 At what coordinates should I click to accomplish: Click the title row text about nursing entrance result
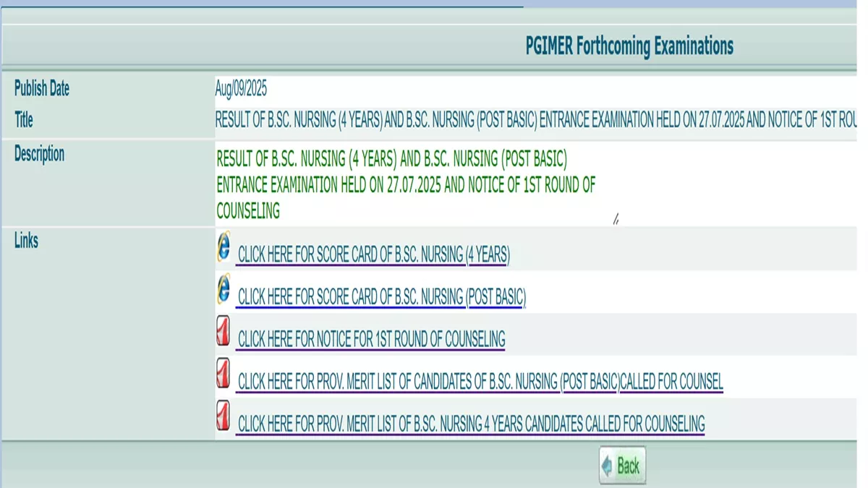pos(536,120)
